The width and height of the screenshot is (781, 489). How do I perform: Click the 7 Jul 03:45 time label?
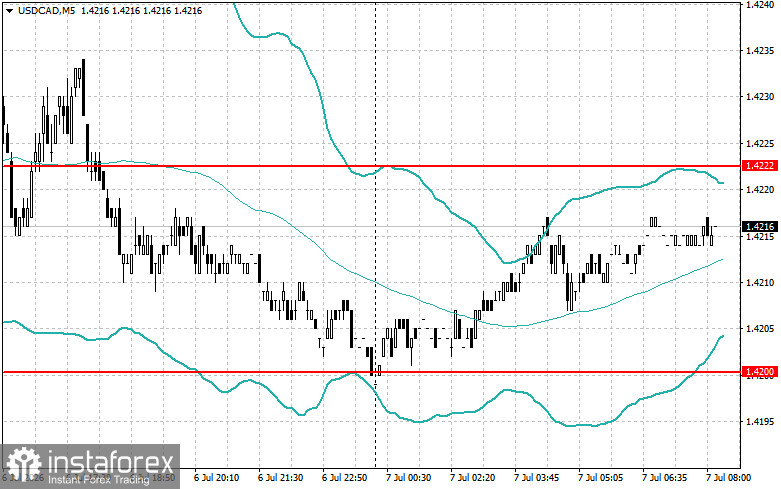(x=536, y=478)
